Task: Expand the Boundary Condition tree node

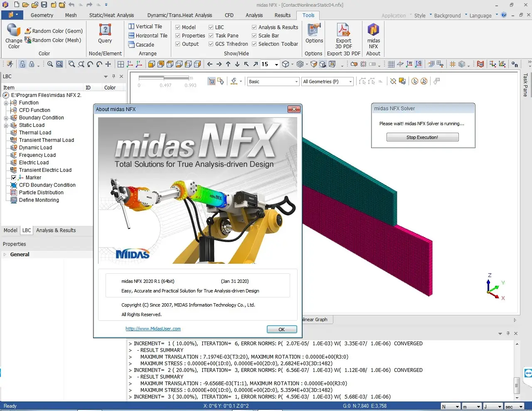Action: pos(6,118)
